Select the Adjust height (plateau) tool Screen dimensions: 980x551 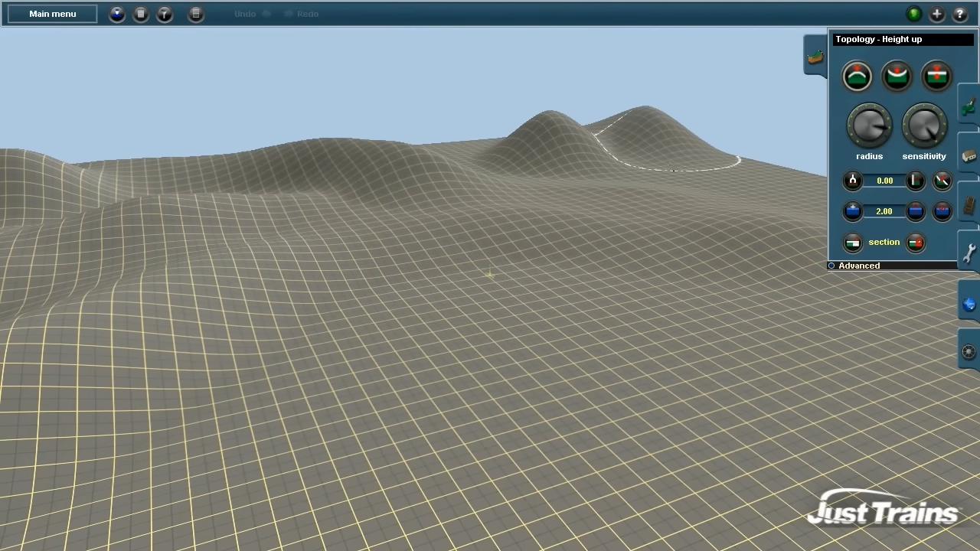click(x=936, y=77)
